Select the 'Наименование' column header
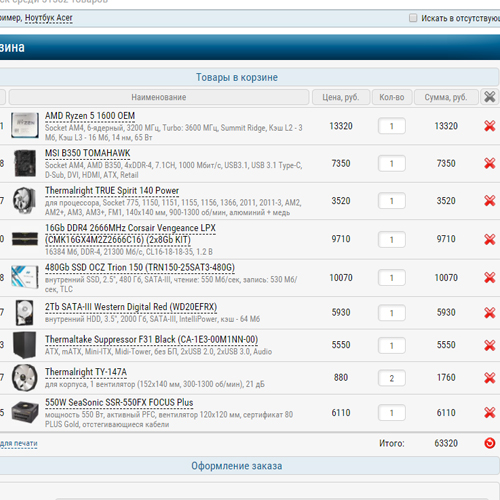Viewport: 500px width, 500px height. [159, 97]
